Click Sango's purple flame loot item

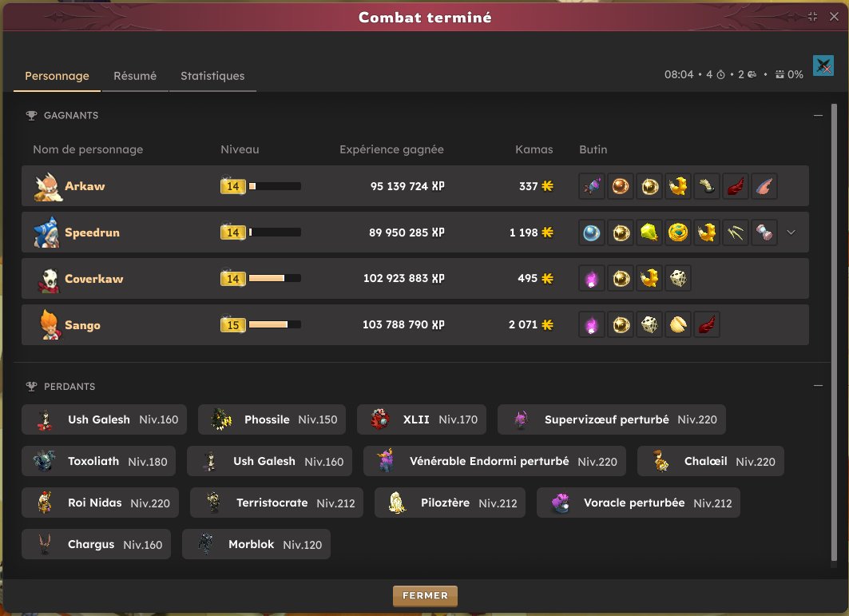coord(592,325)
